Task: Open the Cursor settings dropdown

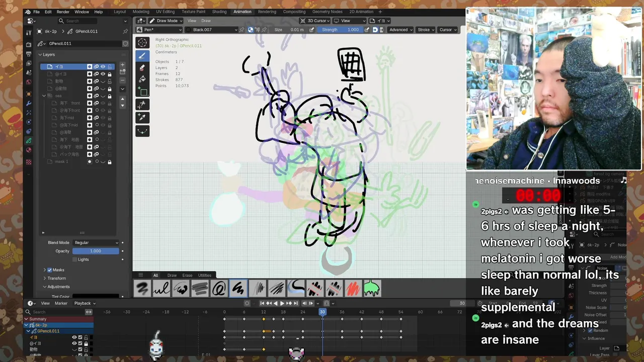Action: click(x=448, y=30)
